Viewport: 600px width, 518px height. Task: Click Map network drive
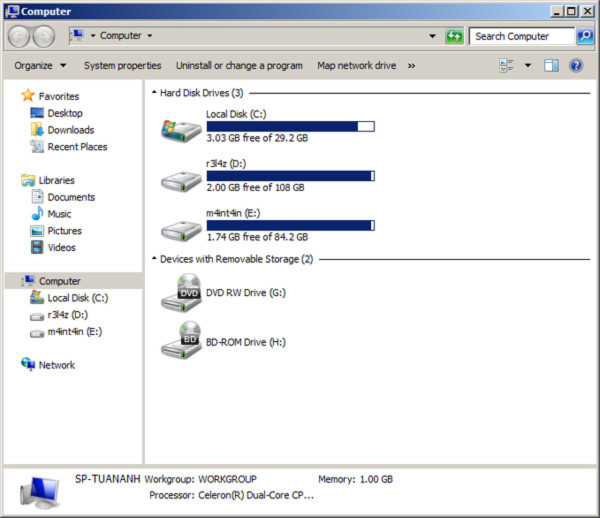[357, 65]
